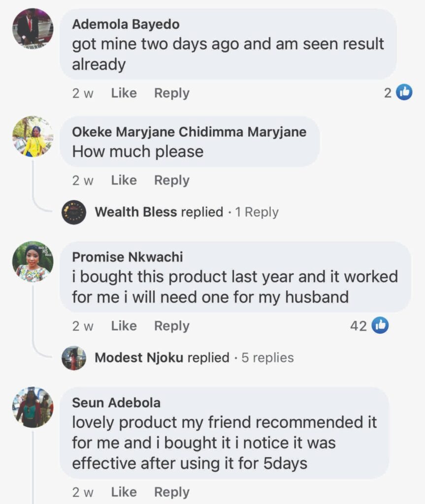Click Wealth Bless's small avatar icon
The image size is (425, 504).
tap(74, 212)
